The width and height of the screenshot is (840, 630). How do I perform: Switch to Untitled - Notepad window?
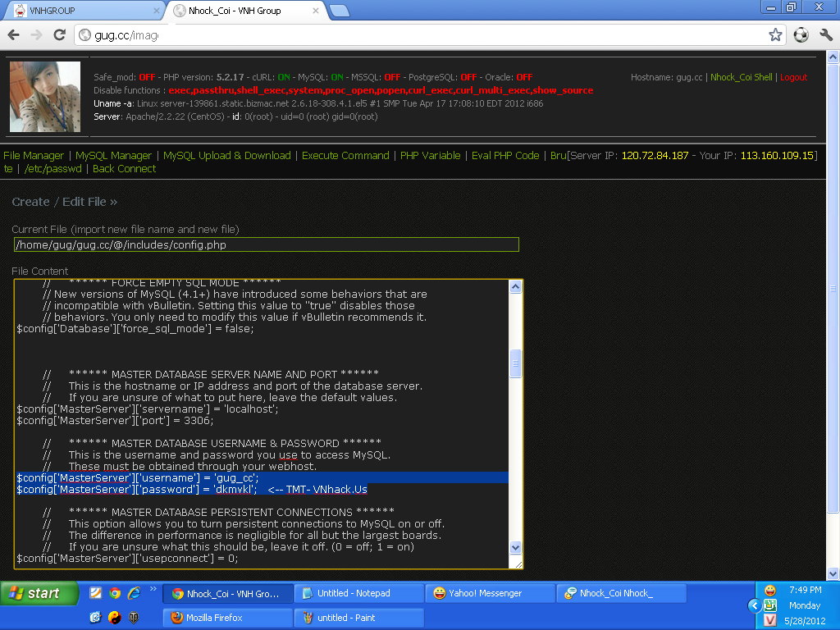tap(359, 594)
